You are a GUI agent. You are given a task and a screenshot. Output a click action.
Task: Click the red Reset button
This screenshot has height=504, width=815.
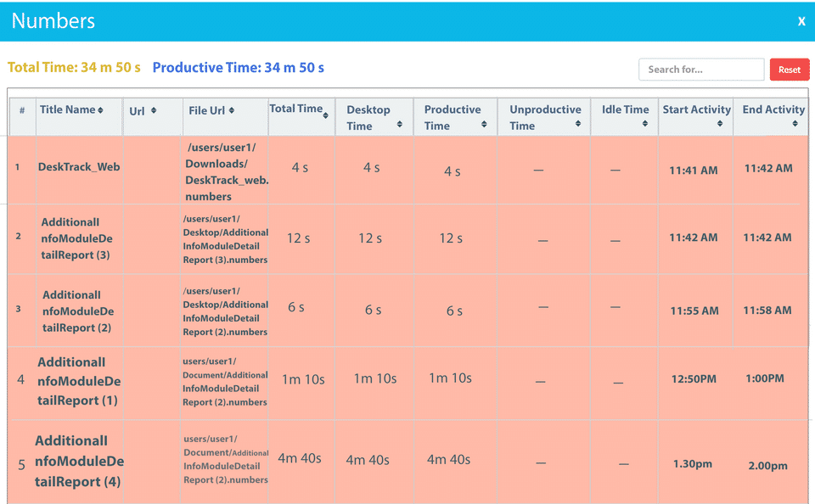pyautogui.click(x=789, y=70)
